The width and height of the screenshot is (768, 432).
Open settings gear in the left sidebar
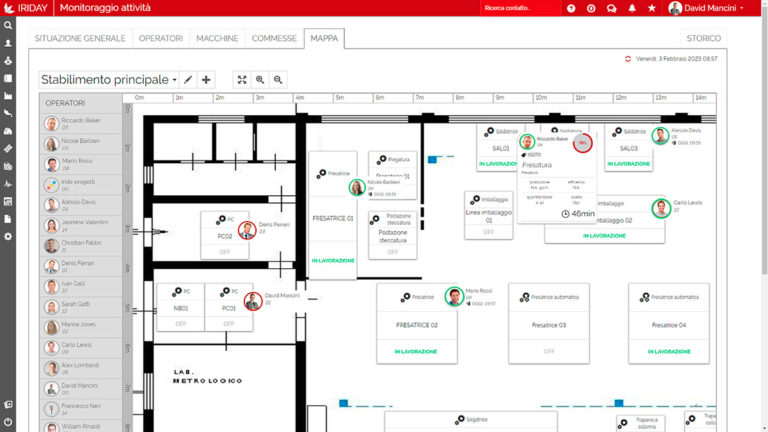pyautogui.click(x=8, y=237)
